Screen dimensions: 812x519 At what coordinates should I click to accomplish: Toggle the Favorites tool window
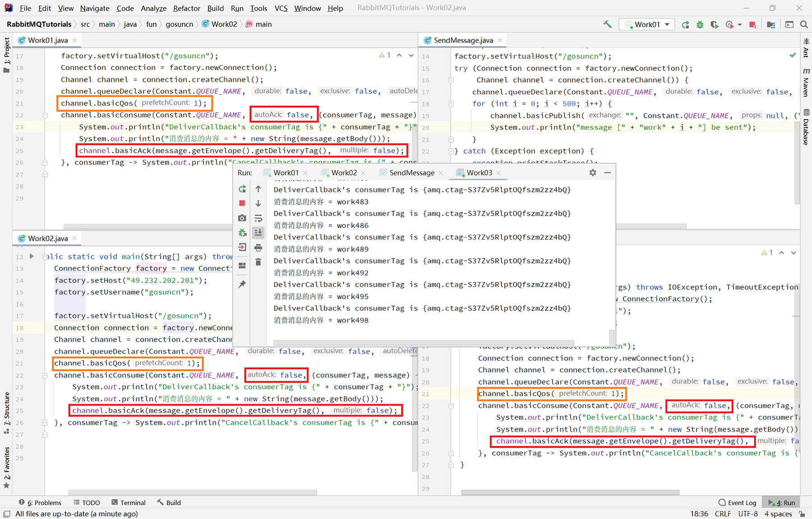6,467
